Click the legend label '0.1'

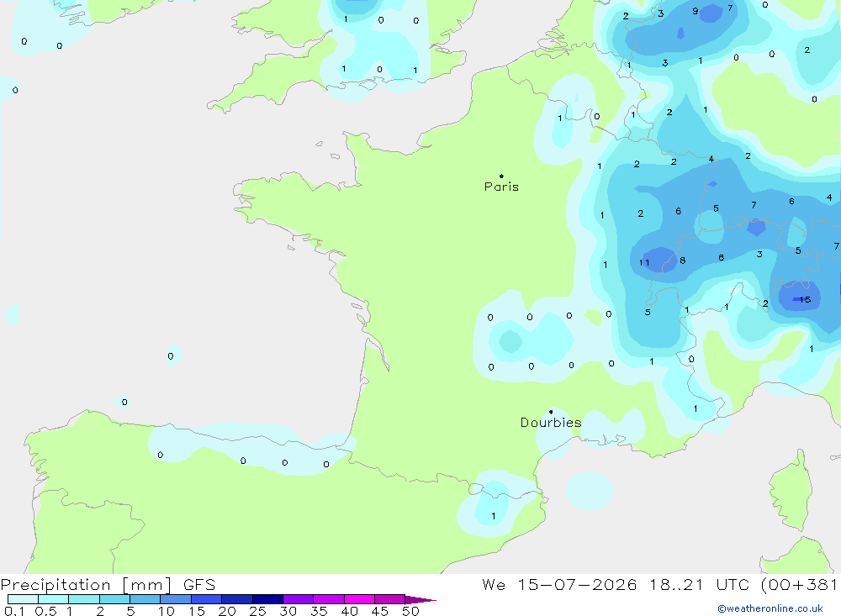(14, 611)
